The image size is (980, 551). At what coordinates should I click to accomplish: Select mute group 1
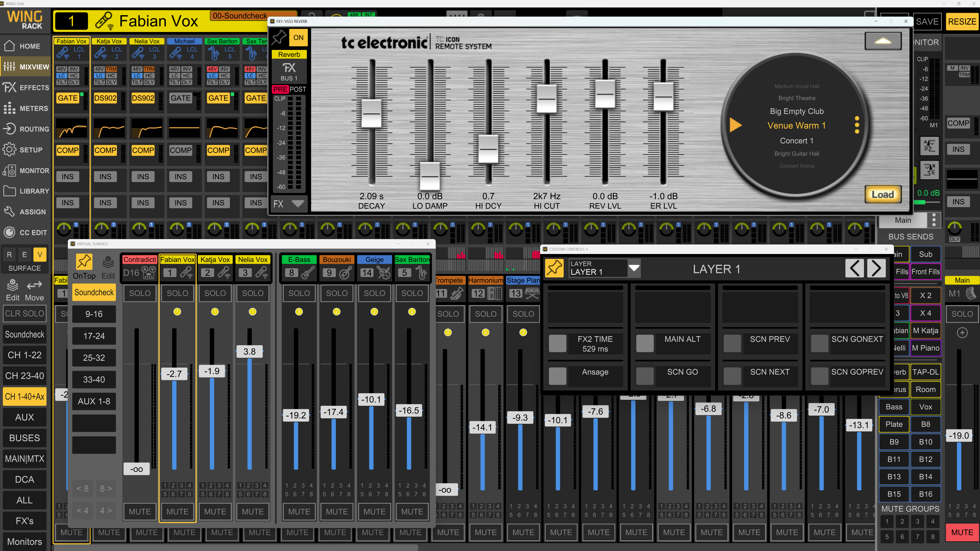[887, 521]
